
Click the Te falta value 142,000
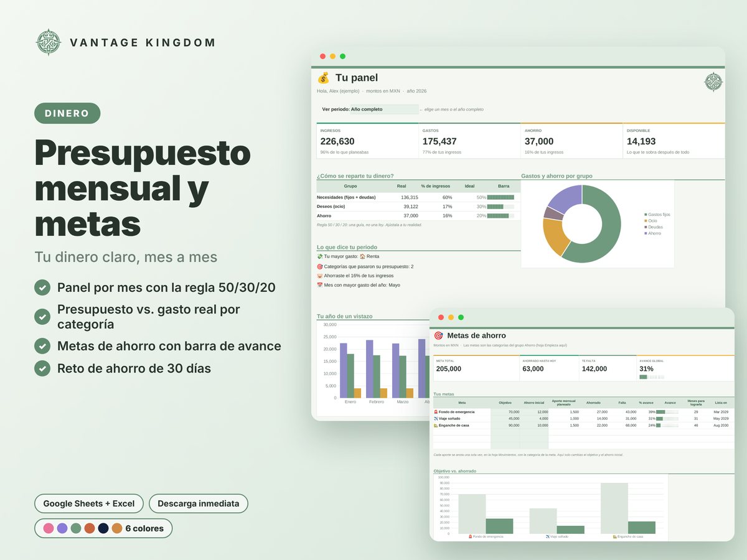[x=594, y=369]
